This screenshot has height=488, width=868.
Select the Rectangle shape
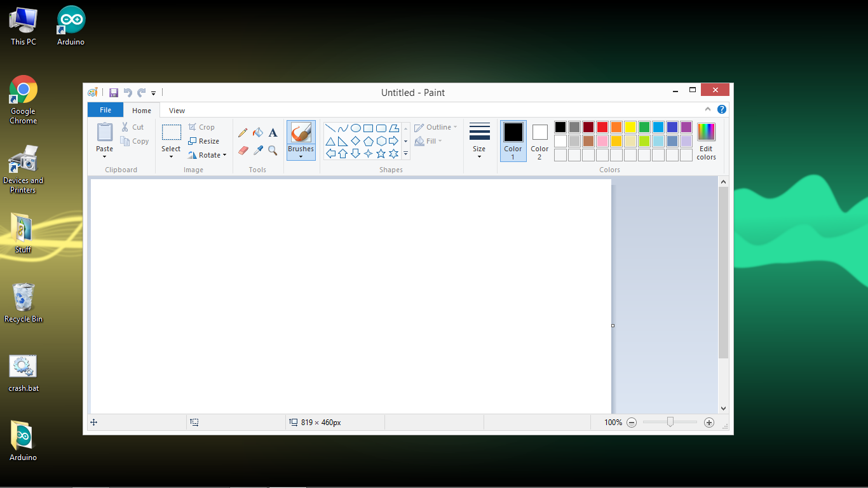coord(369,128)
